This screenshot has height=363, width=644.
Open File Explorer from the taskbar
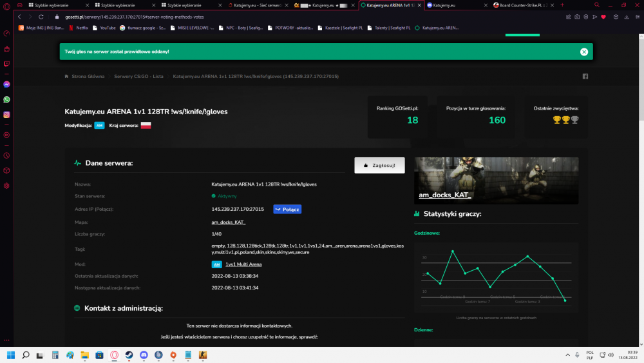(84, 355)
